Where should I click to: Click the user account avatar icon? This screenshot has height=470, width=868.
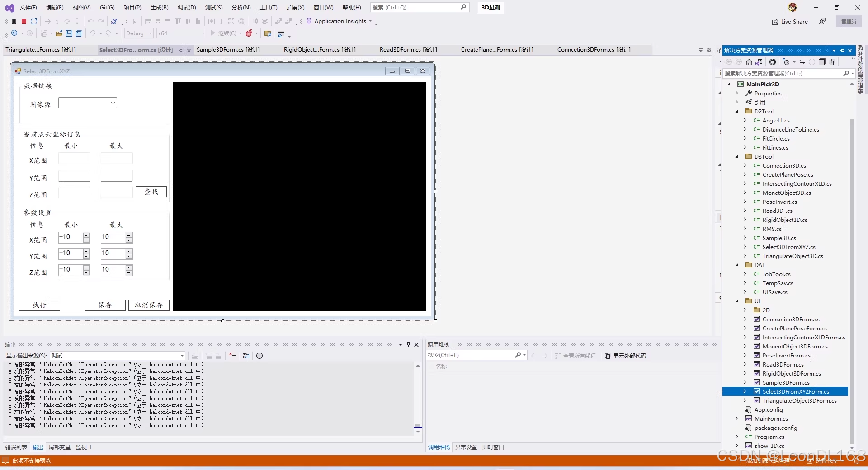[793, 7]
